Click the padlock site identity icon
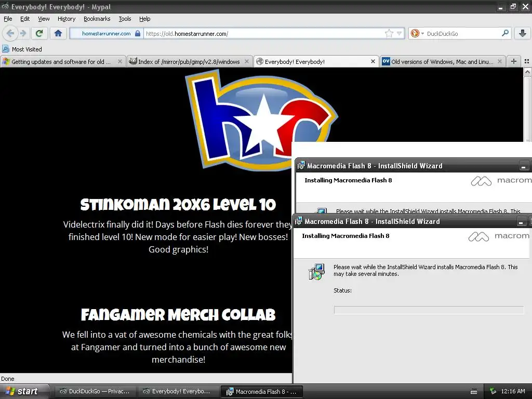This screenshot has width=532, height=399. pos(137,34)
